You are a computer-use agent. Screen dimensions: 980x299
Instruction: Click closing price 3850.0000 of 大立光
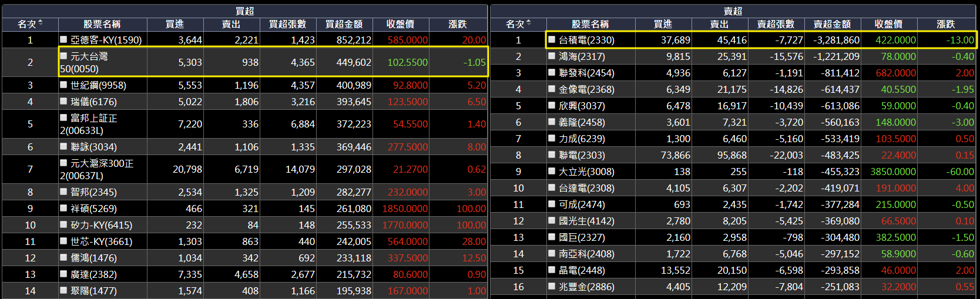(x=893, y=172)
